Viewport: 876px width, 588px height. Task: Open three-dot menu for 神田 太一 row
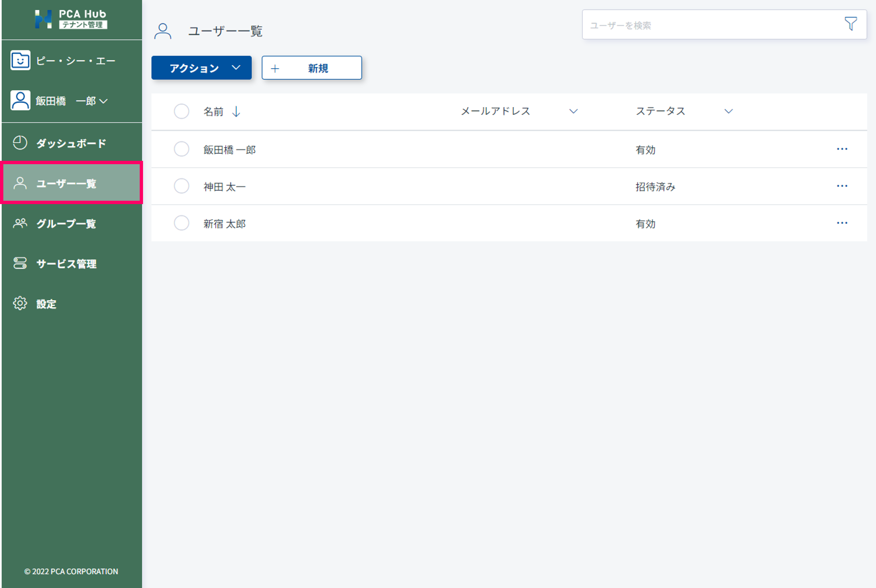(x=842, y=186)
